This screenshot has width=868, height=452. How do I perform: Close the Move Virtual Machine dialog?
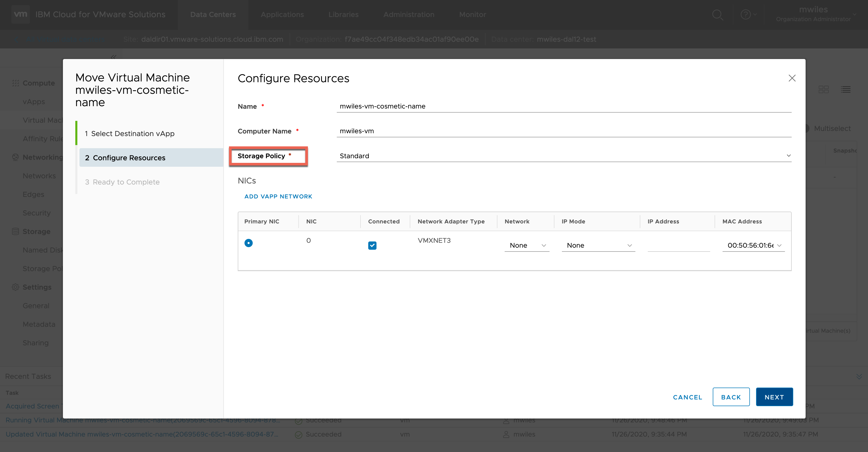(x=792, y=78)
